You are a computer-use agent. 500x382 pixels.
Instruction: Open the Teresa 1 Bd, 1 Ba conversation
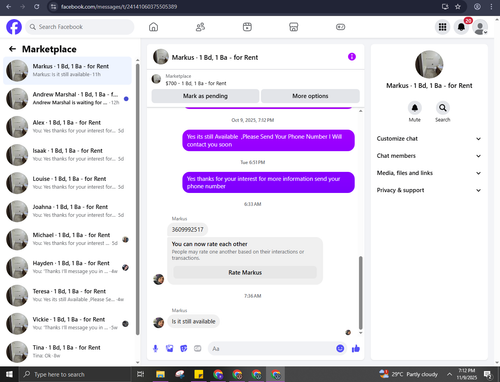pyautogui.click(x=67, y=295)
